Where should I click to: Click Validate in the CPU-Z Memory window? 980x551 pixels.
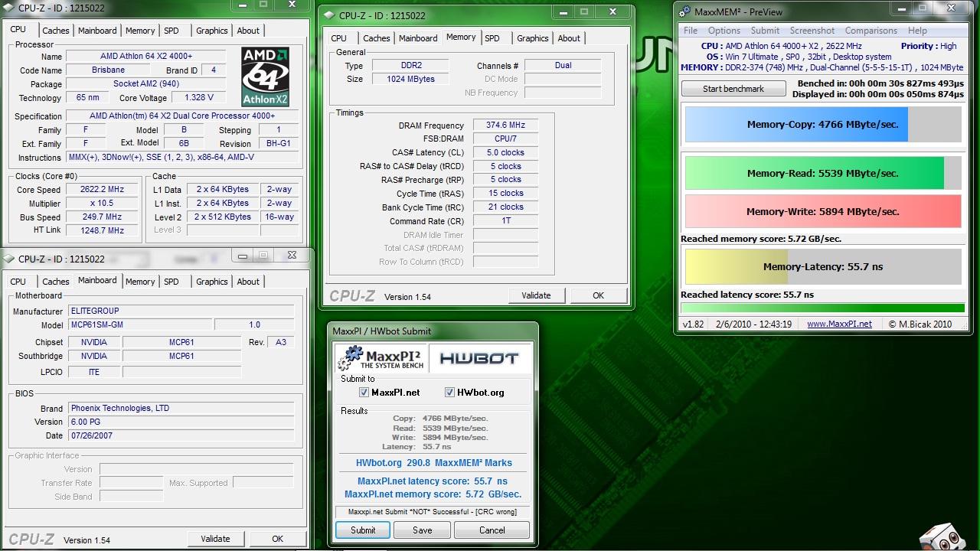[536, 295]
